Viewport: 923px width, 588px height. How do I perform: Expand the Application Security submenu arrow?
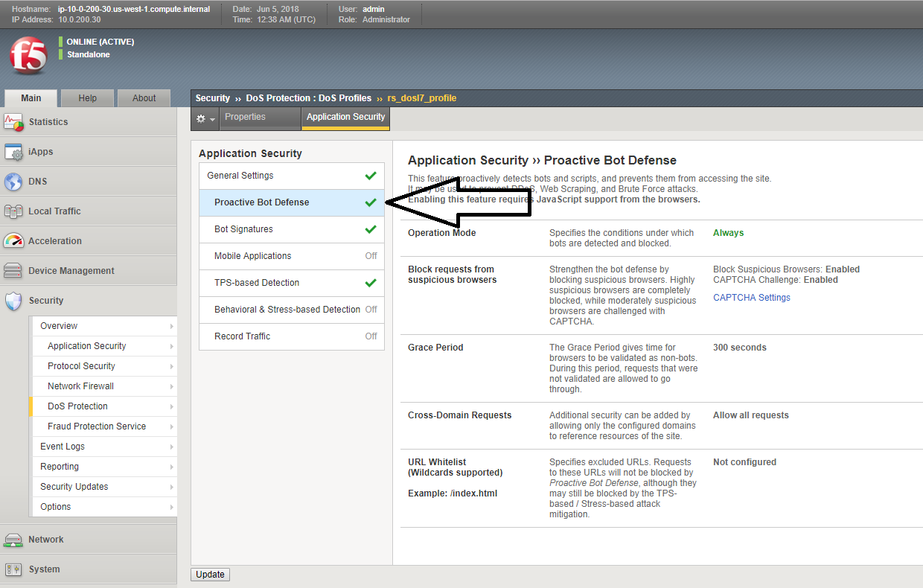172,346
